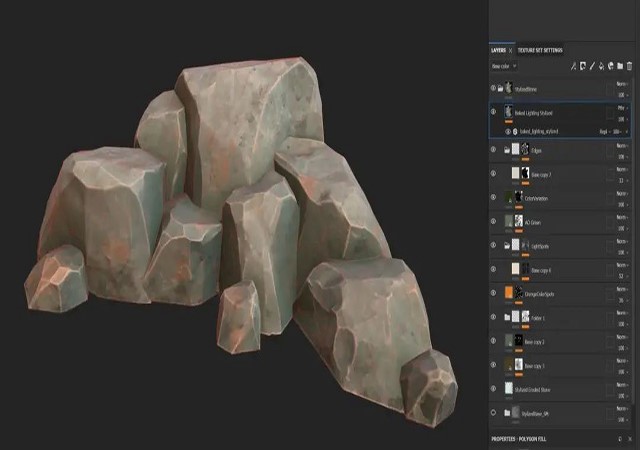This screenshot has height=450, width=640.
Task: Switch to Texture Set Settings tab
Action: 540,50
